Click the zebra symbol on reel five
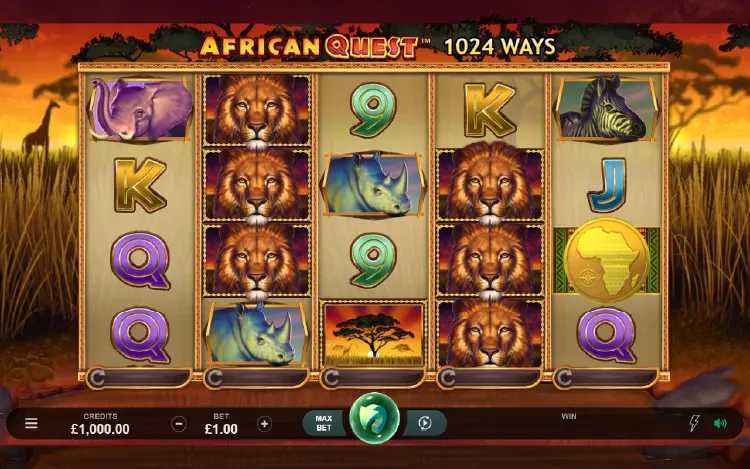The height and width of the screenshot is (469, 750). point(606,109)
